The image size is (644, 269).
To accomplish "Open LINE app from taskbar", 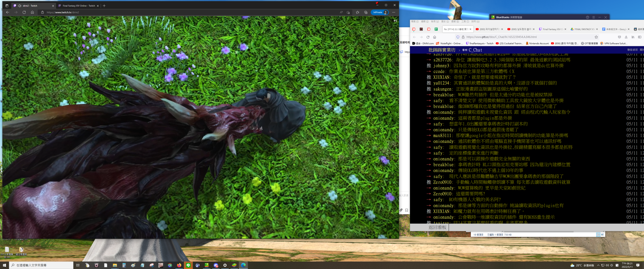I will tap(188, 265).
